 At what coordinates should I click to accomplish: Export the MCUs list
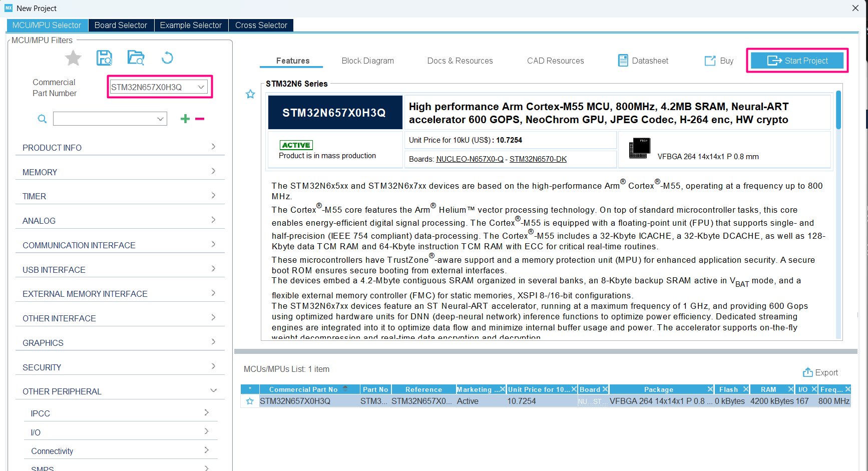click(820, 372)
